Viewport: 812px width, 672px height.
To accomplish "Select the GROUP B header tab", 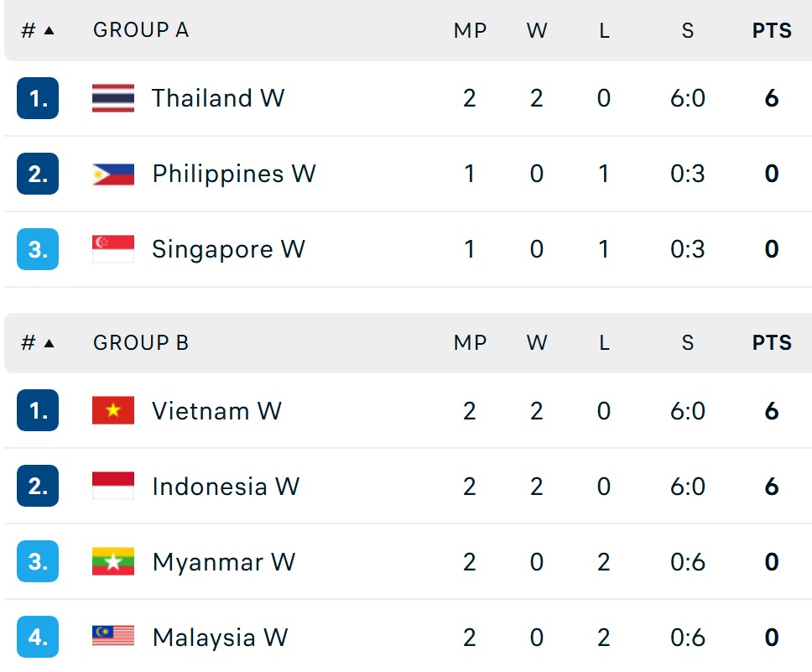I will (x=140, y=342).
